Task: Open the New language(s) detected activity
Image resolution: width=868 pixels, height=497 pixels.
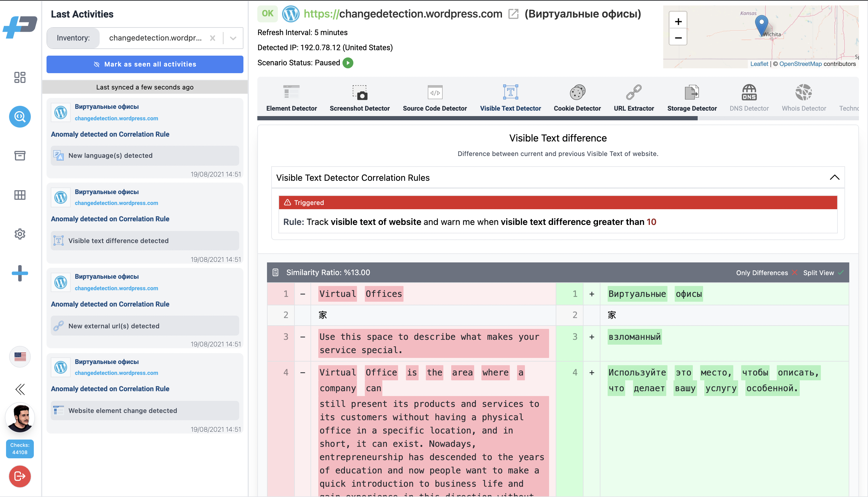Action: click(x=145, y=156)
